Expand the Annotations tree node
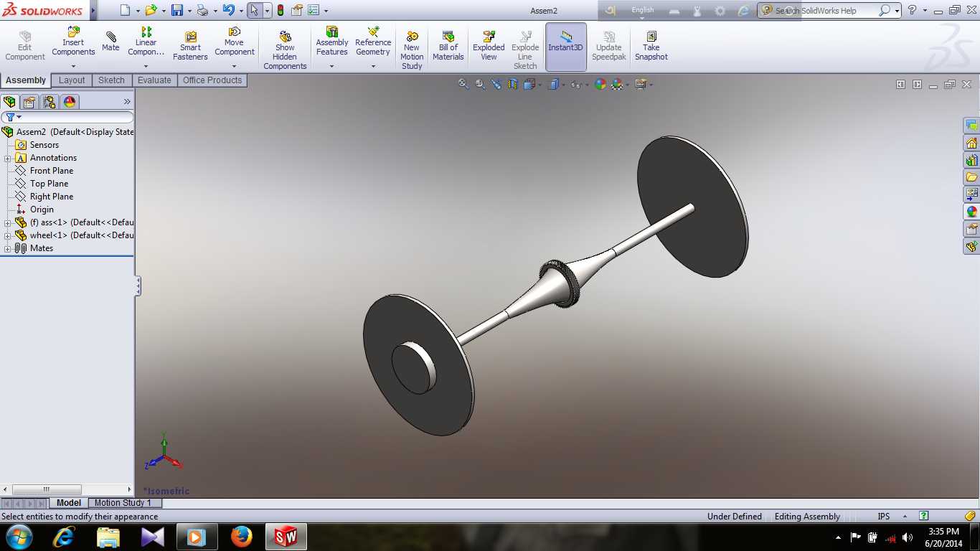Screen dimensions: 980x551 point(8,159)
